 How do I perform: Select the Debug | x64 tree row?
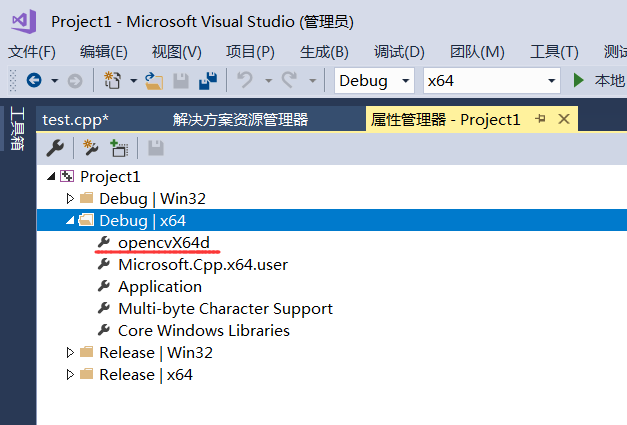(x=331, y=220)
